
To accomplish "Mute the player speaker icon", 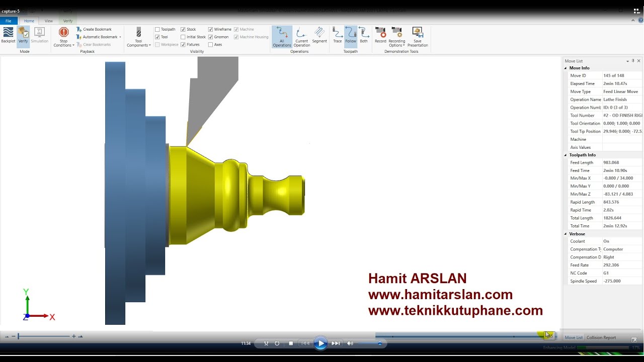I will coord(350,343).
